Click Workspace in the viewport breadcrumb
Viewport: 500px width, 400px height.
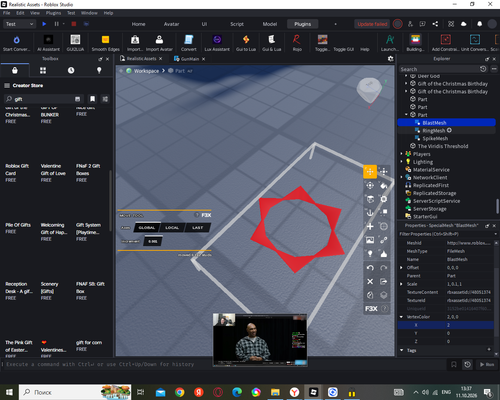point(146,71)
